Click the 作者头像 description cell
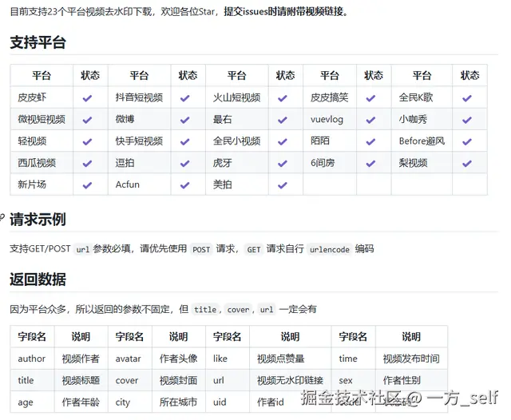Screen dimensions: 511x420 (x=178, y=359)
